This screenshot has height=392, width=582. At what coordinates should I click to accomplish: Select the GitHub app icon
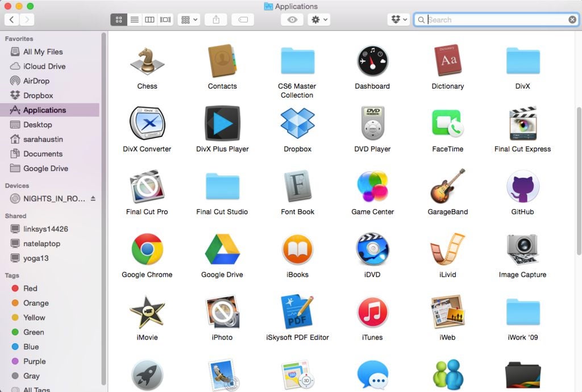pyautogui.click(x=523, y=186)
